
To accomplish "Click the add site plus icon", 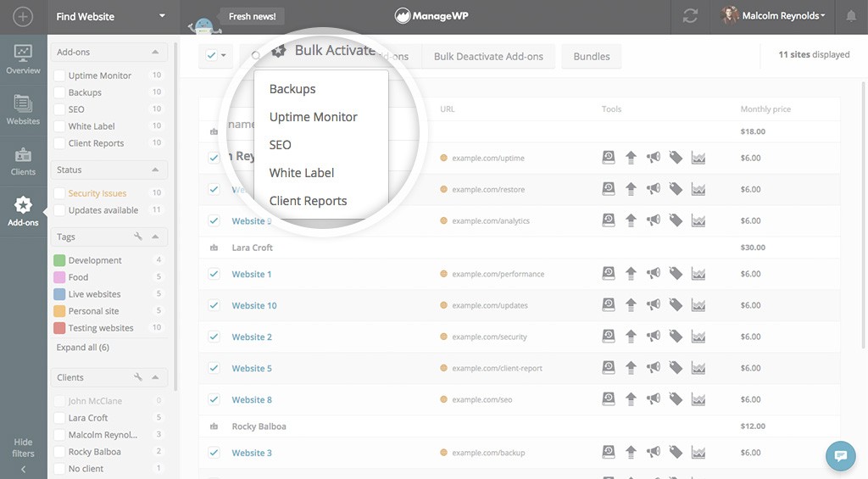I will pyautogui.click(x=23, y=16).
